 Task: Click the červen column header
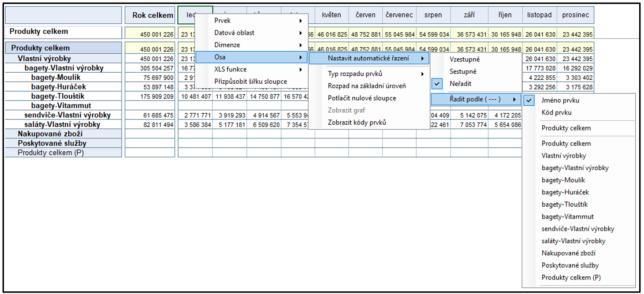click(365, 15)
